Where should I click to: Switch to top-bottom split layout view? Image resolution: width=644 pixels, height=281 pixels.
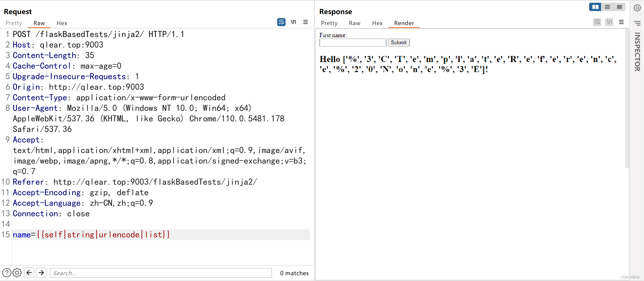point(607,7)
